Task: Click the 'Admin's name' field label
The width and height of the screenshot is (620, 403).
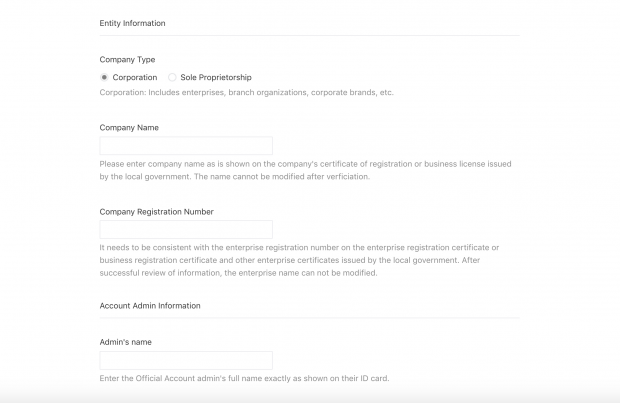Action: 125,342
